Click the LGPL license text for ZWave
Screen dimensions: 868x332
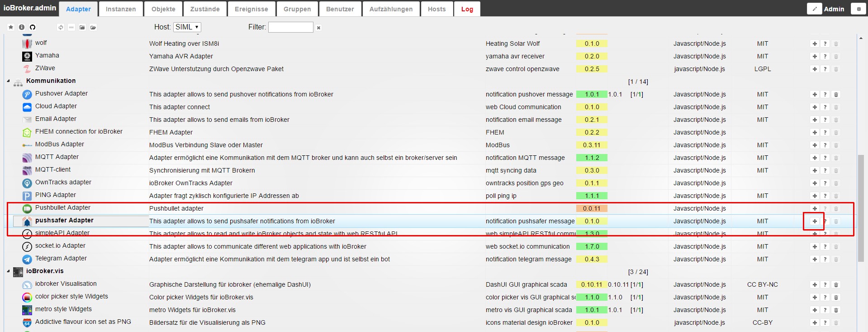(763, 69)
